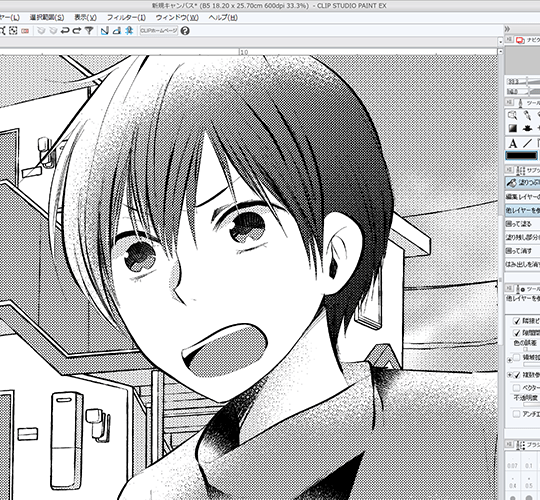The image size is (540, 500).
Task: Select brush size 0.5 preset
Action: (529, 482)
